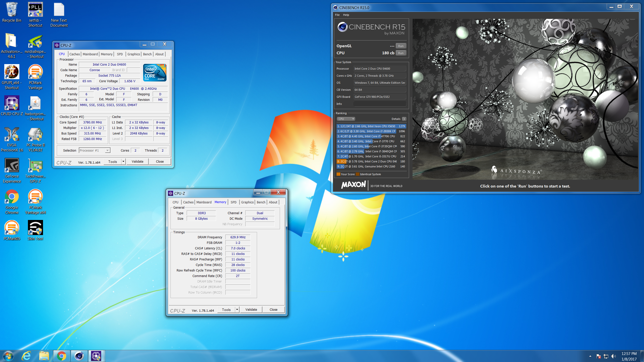Click Close button in Memory CPU-Z window
The image size is (644, 362).
point(273,309)
